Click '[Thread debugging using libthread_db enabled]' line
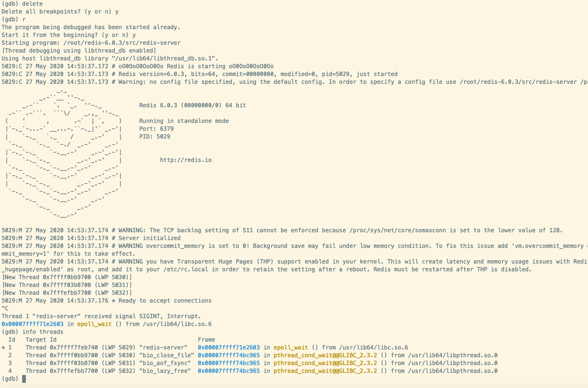The height and width of the screenshot is (388, 588). (79, 51)
